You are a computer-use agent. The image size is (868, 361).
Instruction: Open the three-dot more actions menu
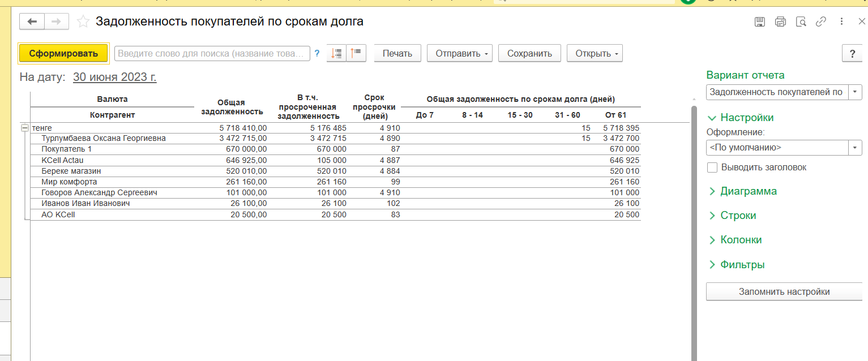click(841, 22)
